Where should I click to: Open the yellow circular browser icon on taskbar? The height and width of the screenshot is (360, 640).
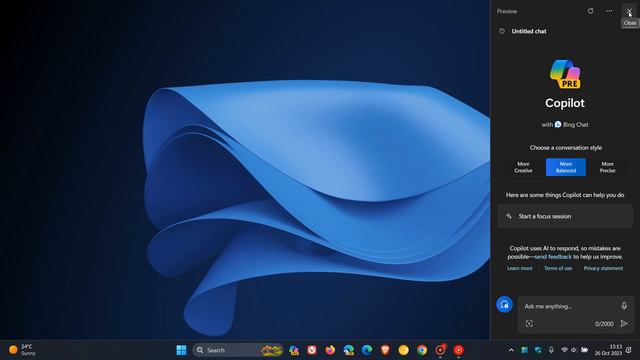click(x=403, y=350)
